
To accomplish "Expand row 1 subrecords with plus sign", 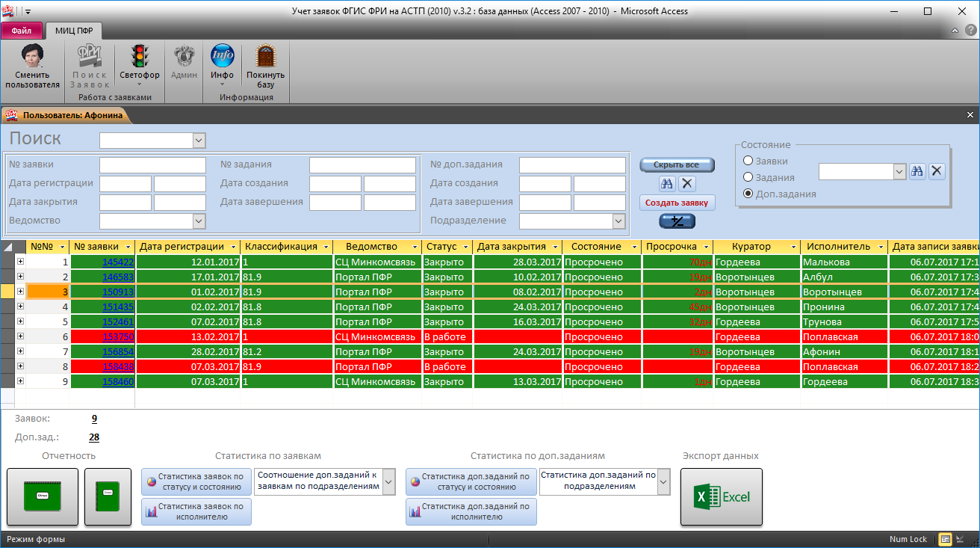I will click(20, 262).
